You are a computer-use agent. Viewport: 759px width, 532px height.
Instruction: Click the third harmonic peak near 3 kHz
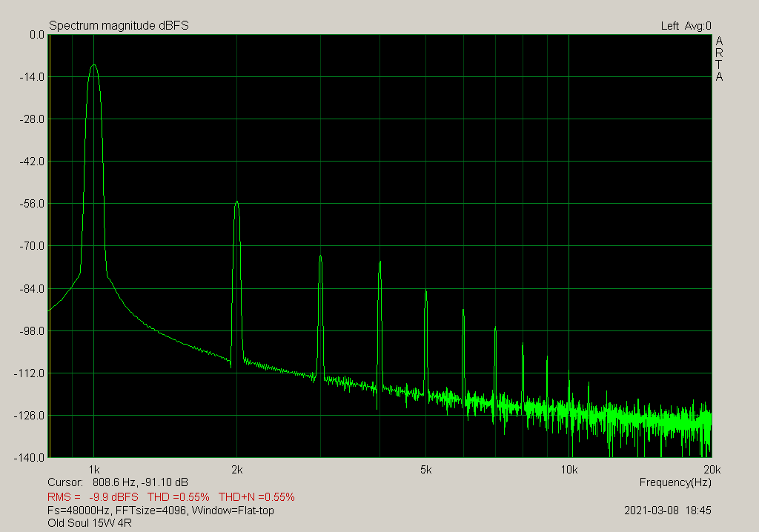(x=320, y=256)
